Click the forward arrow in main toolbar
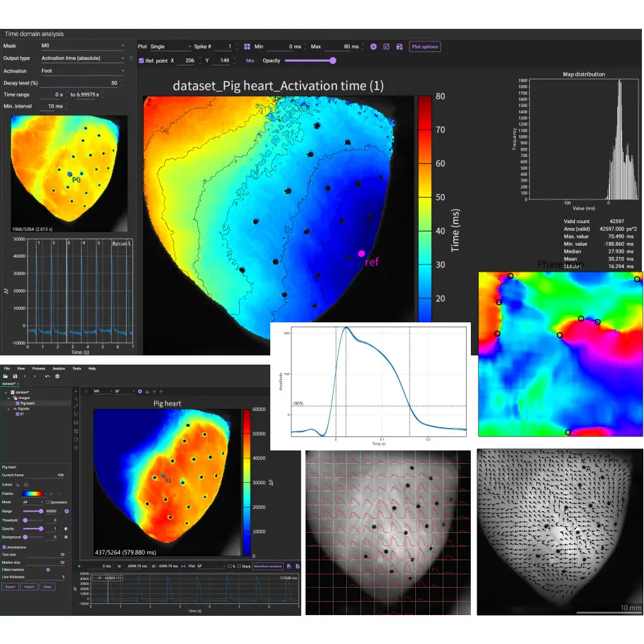644x644 pixels. [35, 377]
